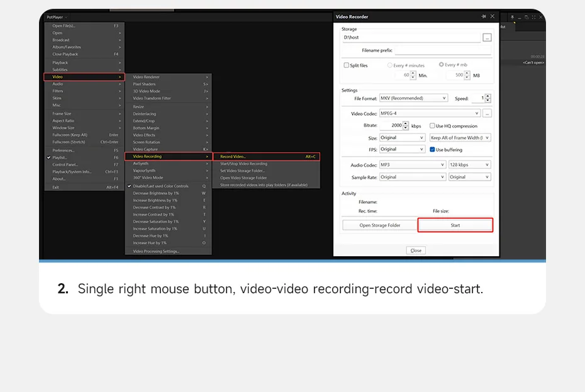This screenshot has width=585, height=392.
Task: Browse for storage folder with the ... button
Action: (x=487, y=37)
